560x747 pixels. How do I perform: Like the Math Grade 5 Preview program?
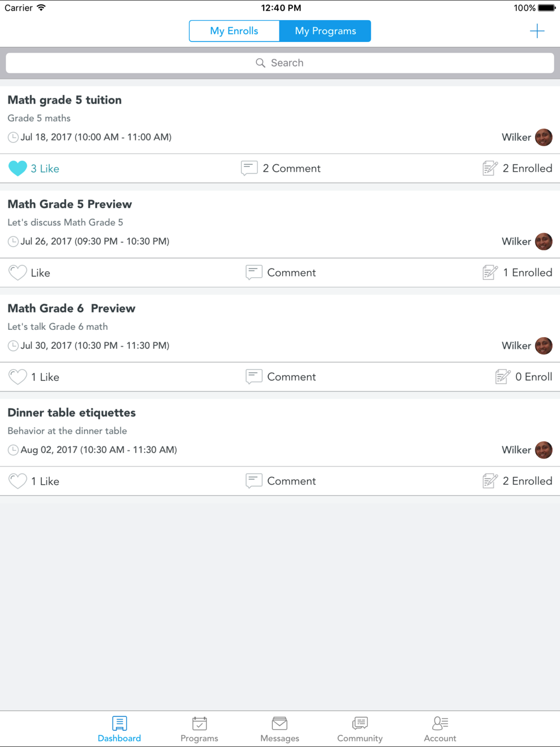coord(18,273)
